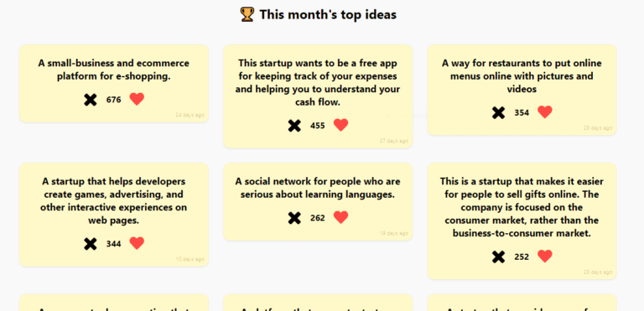Click the '24 days ago' timestamp
644x311 pixels.
point(190,115)
